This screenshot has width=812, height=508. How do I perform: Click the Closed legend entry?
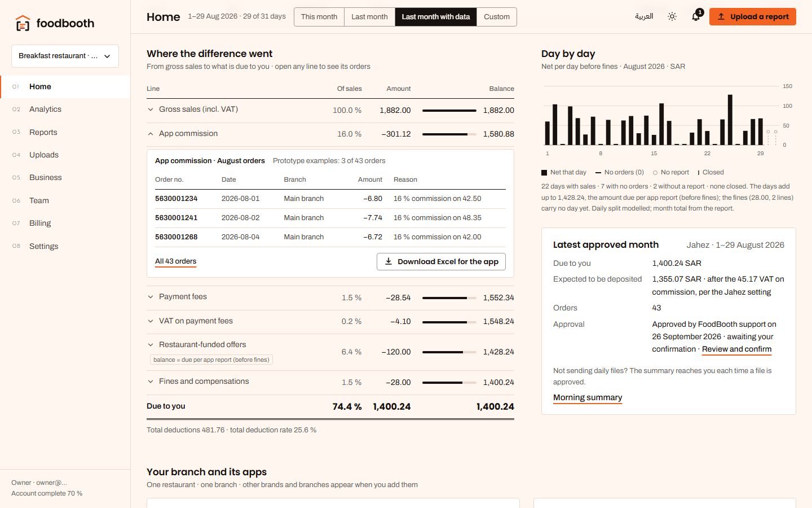(710, 173)
